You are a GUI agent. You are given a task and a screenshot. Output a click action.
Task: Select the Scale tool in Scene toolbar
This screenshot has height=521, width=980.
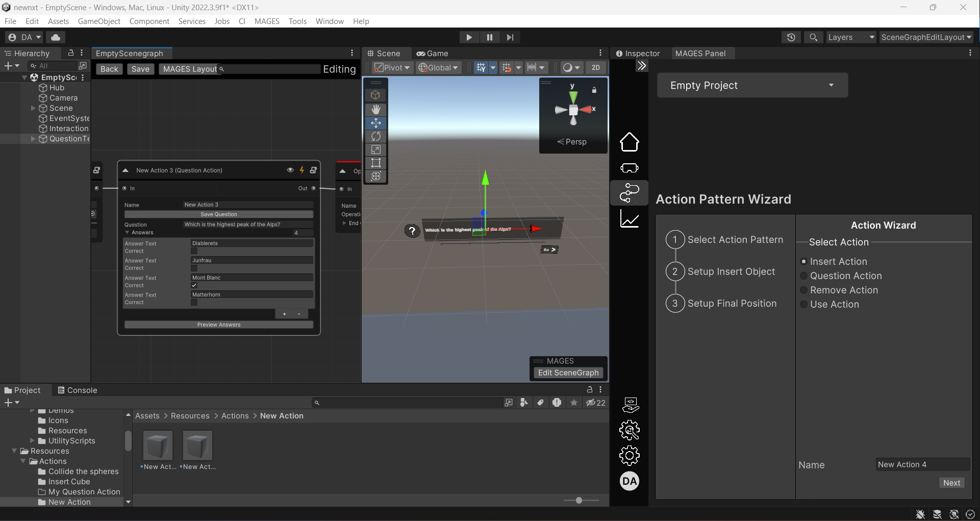[376, 150]
